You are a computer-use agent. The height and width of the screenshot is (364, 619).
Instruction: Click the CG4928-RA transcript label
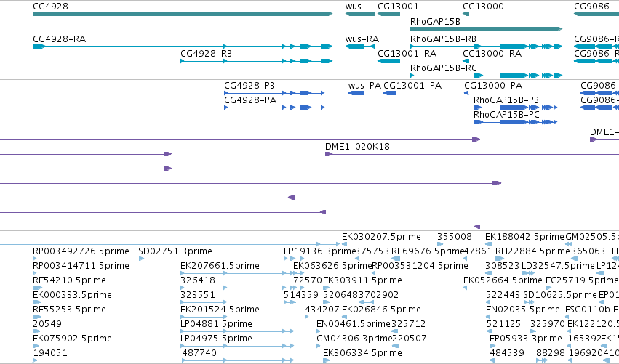59,39
